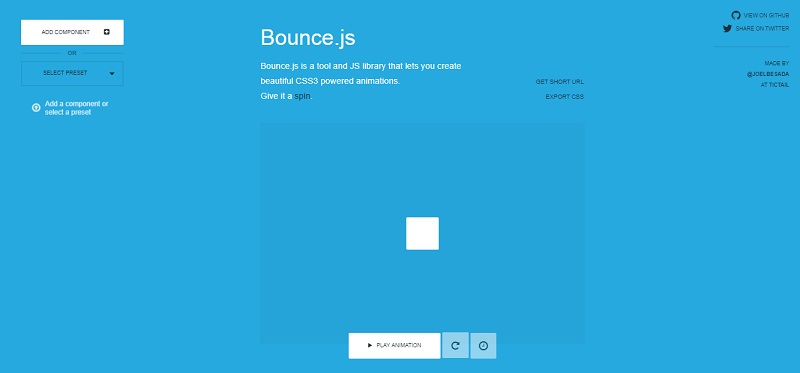Click the play triangle icon
This screenshot has height=373, width=800.
[x=370, y=345]
